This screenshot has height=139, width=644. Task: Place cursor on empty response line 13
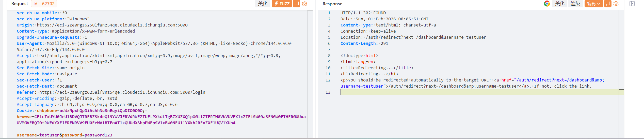[457, 92]
